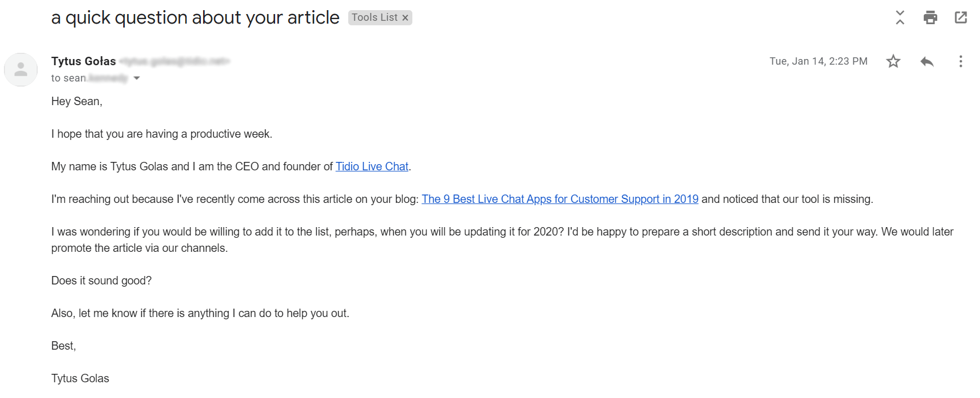Expand recipient details arrow next to sean
The image size is (980, 398).
[137, 78]
